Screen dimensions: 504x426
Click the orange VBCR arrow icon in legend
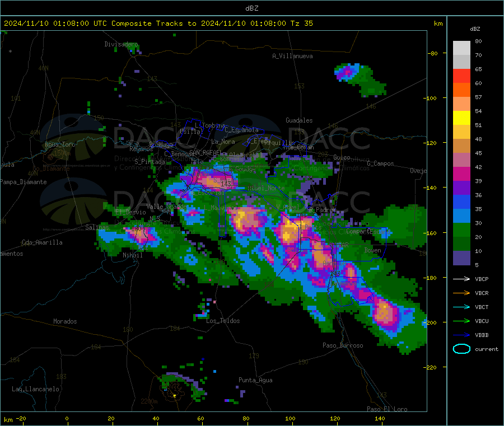click(x=461, y=293)
